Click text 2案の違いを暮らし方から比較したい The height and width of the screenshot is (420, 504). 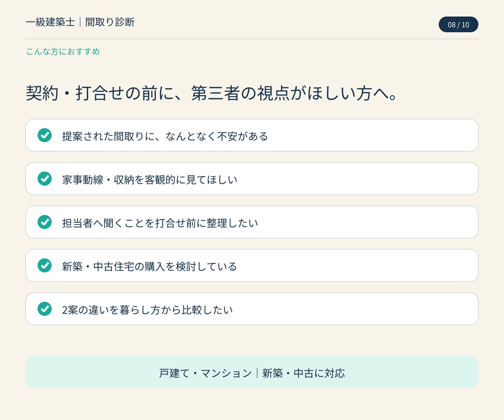[x=147, y=310]
